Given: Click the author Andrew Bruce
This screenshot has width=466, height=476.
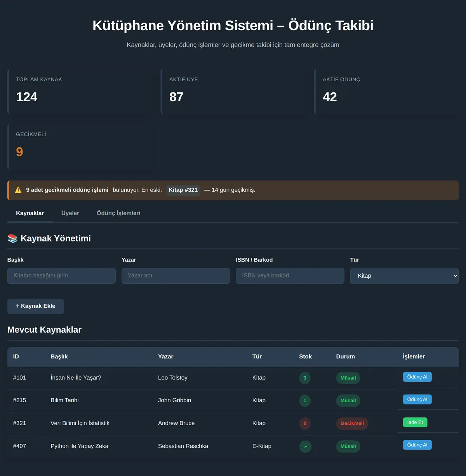Looking at the screenshot, I should (176, 423).
